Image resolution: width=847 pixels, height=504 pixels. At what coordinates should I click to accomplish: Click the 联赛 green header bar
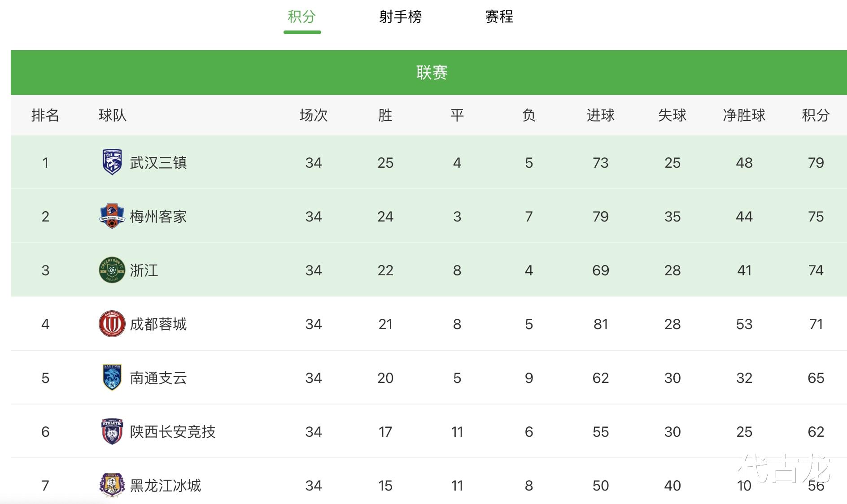429,73
